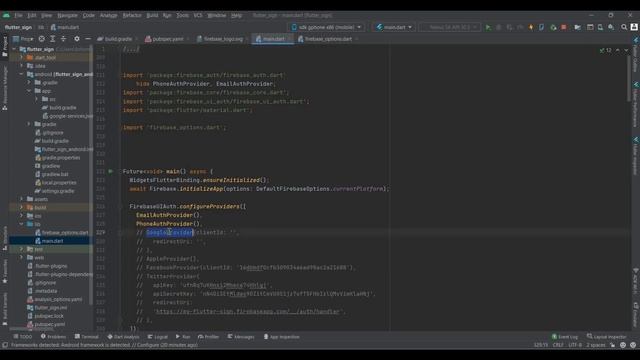Go to next highlighted problem arrow
Screen dimensions: 640x360
tap(627, 50)
